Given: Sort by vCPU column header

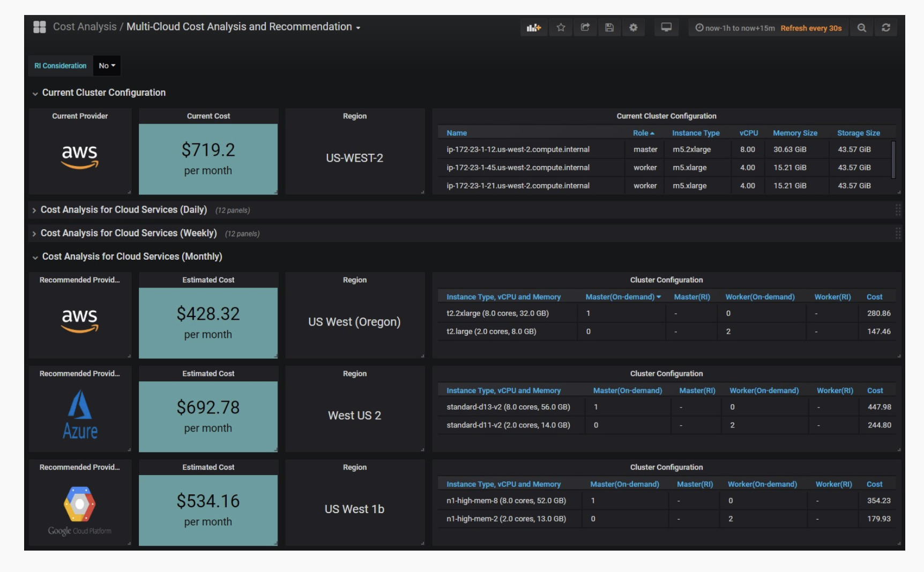Looking at the screenshot, I should coord(749,133).
